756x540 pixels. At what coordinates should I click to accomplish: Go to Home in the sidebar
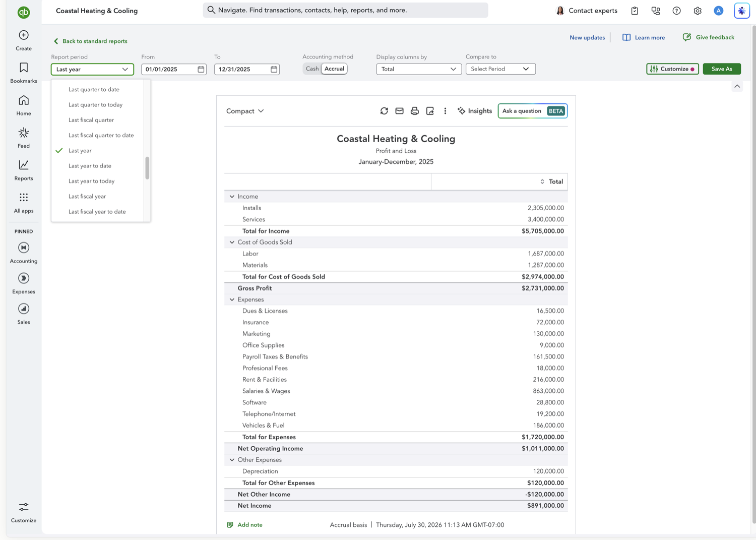[x=24, y=106]
